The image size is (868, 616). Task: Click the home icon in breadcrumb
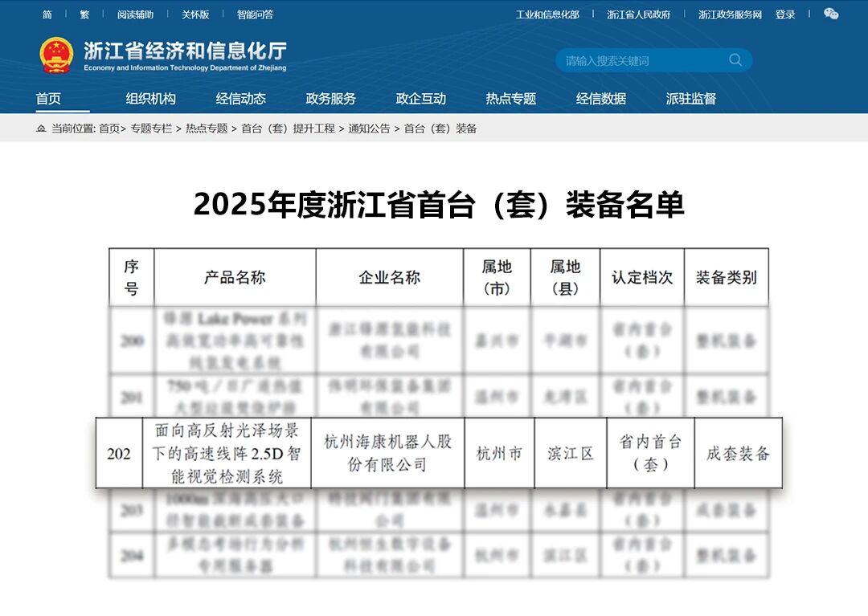[41, 129]
